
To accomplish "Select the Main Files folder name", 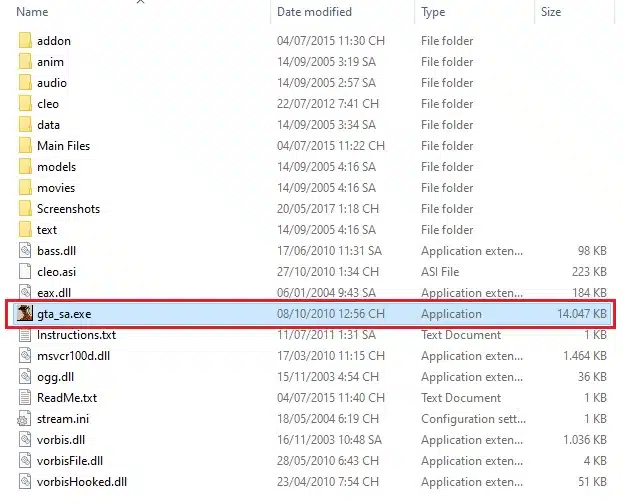I will tap(63, 146).
